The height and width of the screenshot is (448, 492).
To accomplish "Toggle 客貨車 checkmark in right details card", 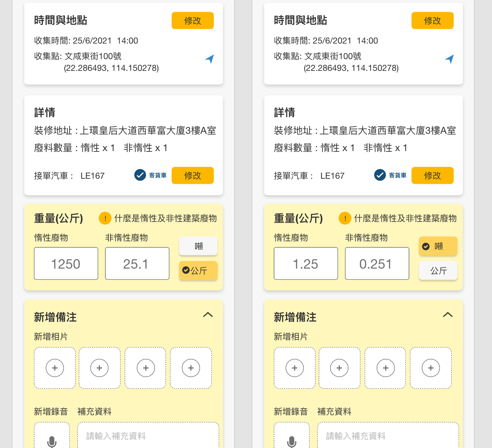I will (380, 175).
